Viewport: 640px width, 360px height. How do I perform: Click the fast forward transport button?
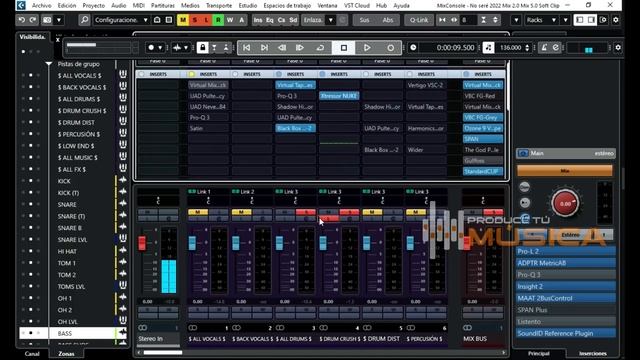[300, 48]
